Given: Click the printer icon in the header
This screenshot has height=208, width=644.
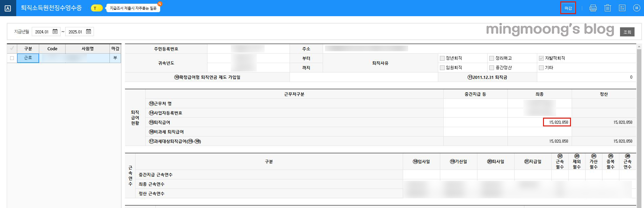Looking at the screenshot, I should coord(593,8).
